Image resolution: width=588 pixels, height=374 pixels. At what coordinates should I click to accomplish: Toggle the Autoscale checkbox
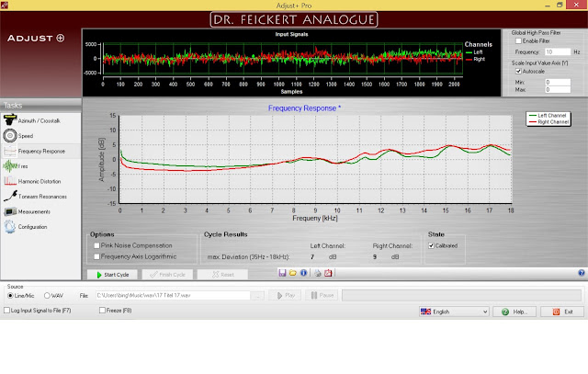pyautogui.click(x=518, y=72)
